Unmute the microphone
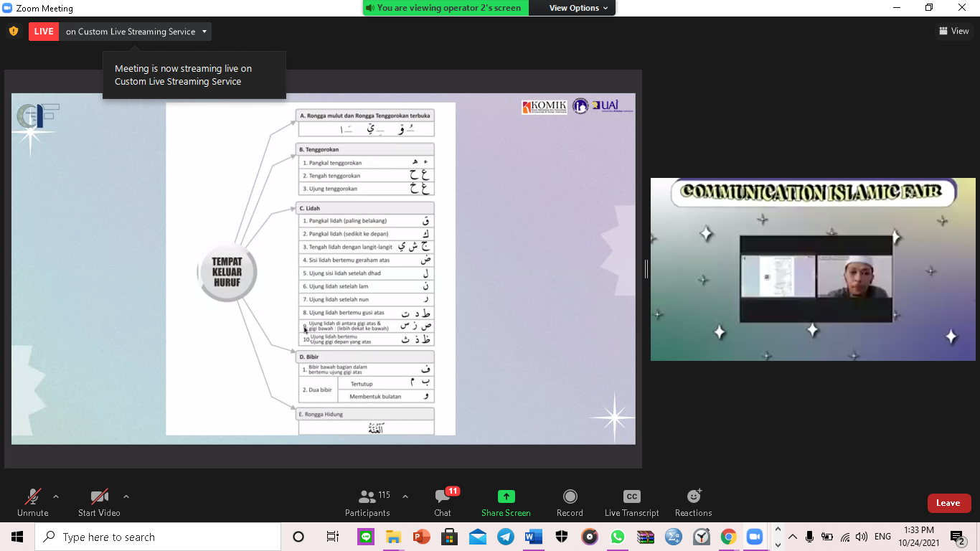The image size is (980, 551). (32, 496)
